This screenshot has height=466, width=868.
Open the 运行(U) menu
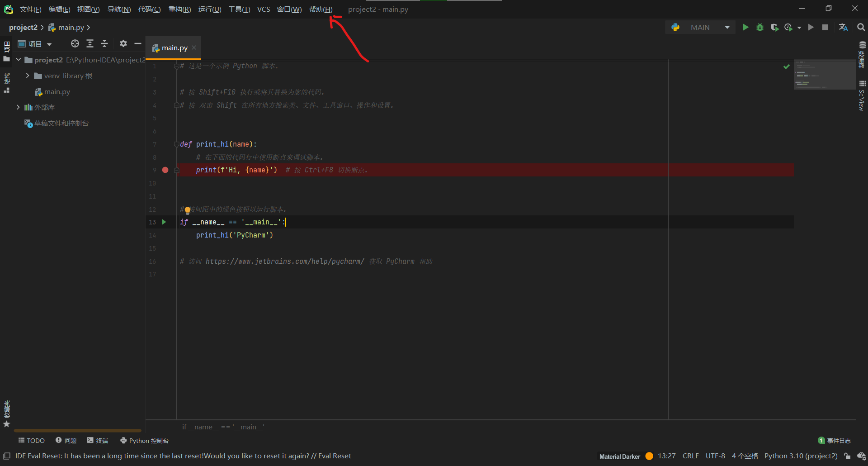pos(210,10)
